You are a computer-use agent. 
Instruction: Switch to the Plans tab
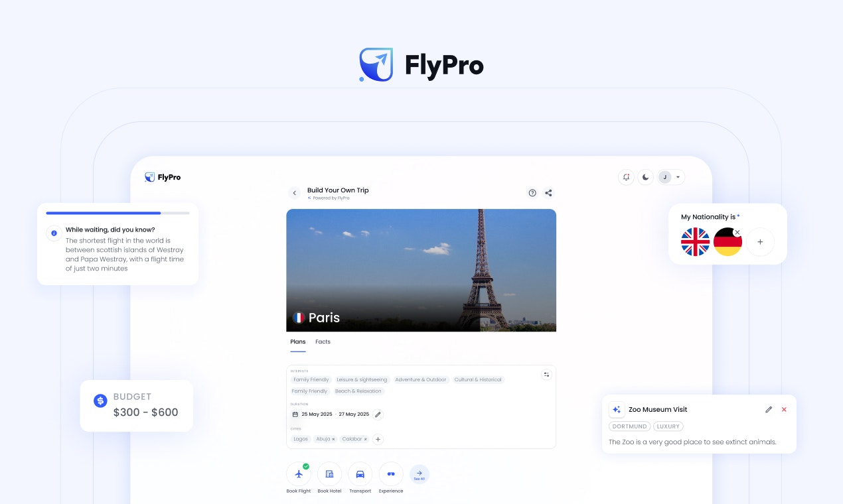(298, 342)
